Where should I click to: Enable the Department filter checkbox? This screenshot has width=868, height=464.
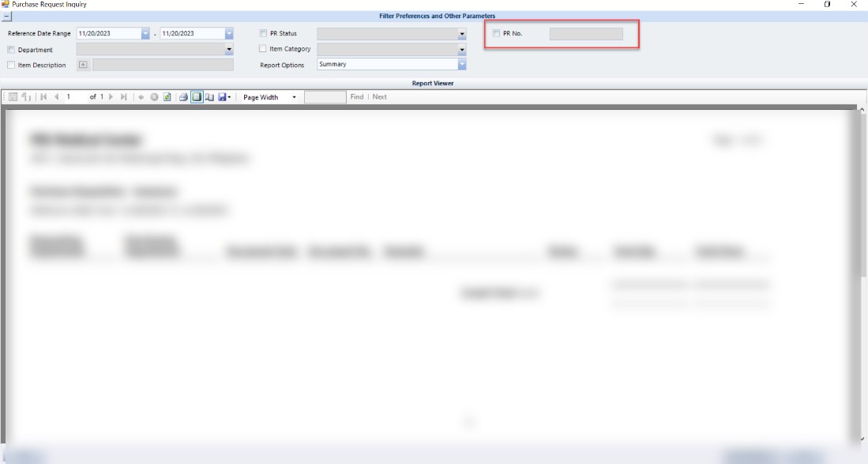pyautogui.click(x=11, y=50)
